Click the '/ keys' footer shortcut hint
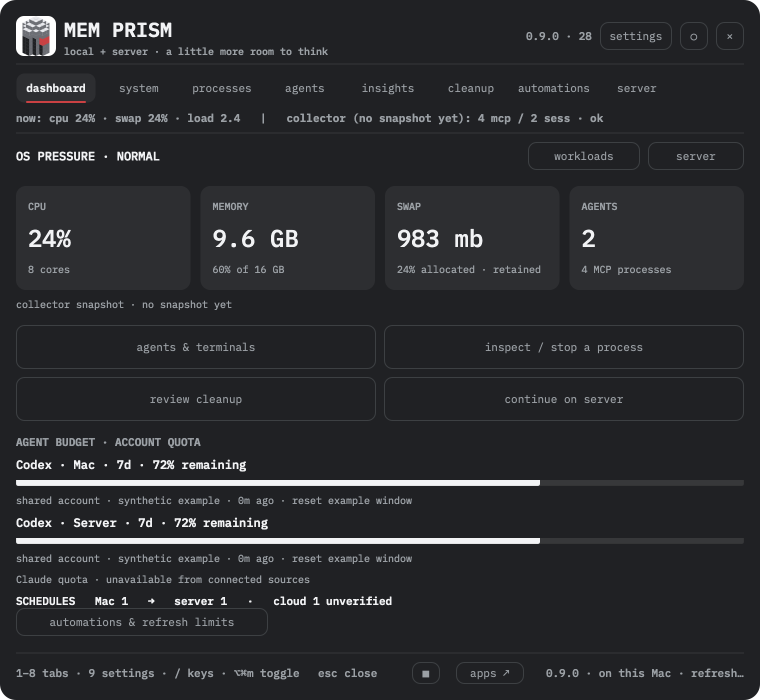The height and width of the screenshot is (700, 760). click(x=194, y=673)
